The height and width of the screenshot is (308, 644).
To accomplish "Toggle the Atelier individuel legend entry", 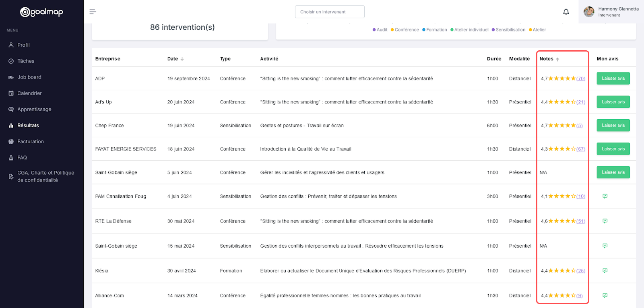I will coord(469,30).
